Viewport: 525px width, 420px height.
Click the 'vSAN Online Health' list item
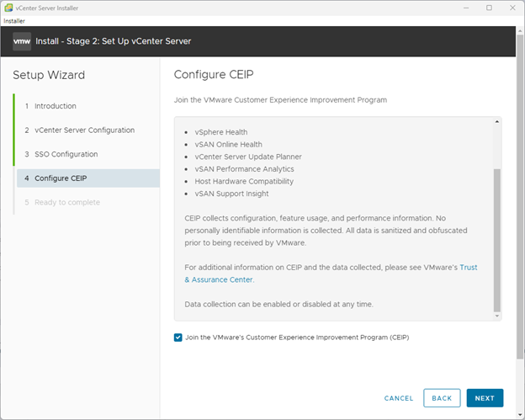[228, 145]
